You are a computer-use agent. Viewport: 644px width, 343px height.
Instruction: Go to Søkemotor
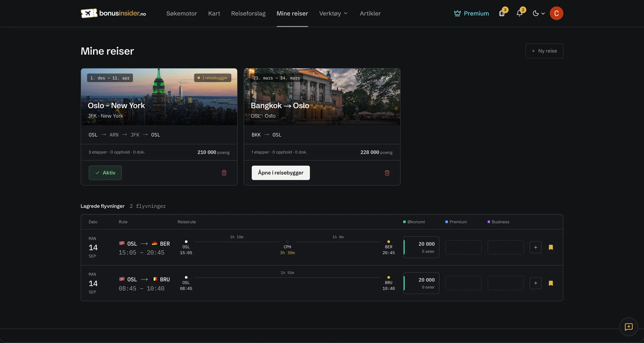pyautogui.click(x=182, y=13)
